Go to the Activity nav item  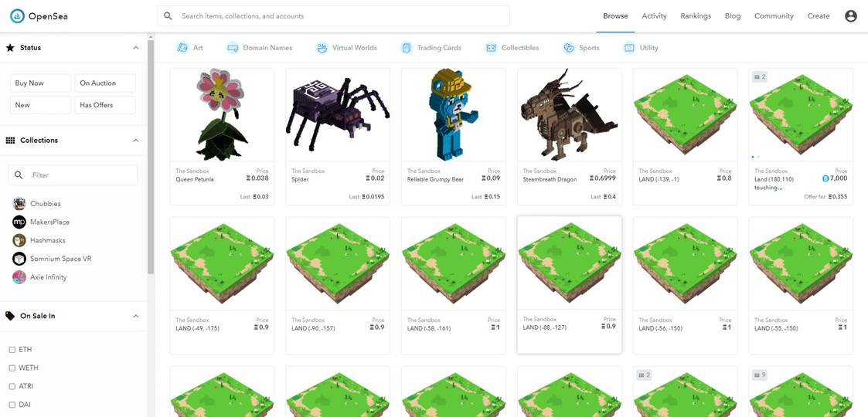pos(654,16)
